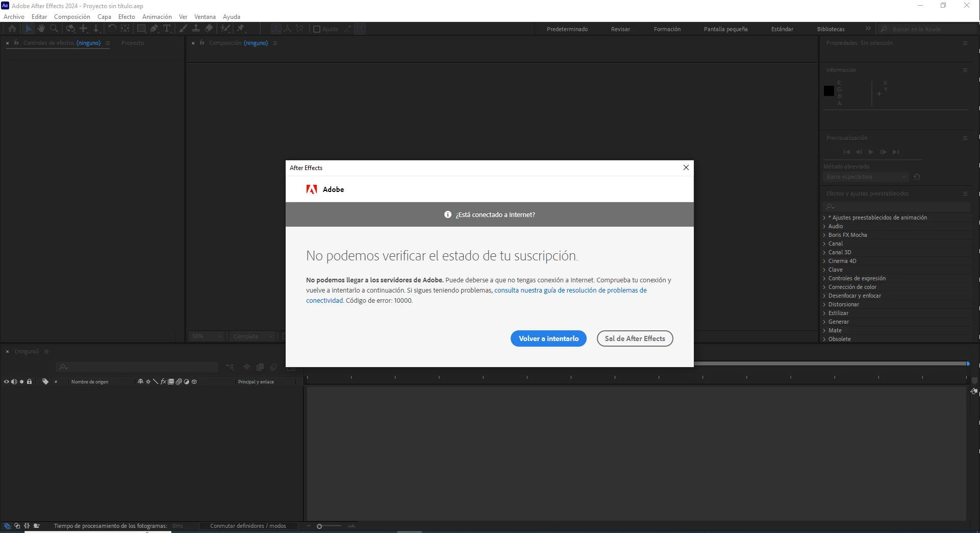Select the Hand tool

tap(41, 29)
